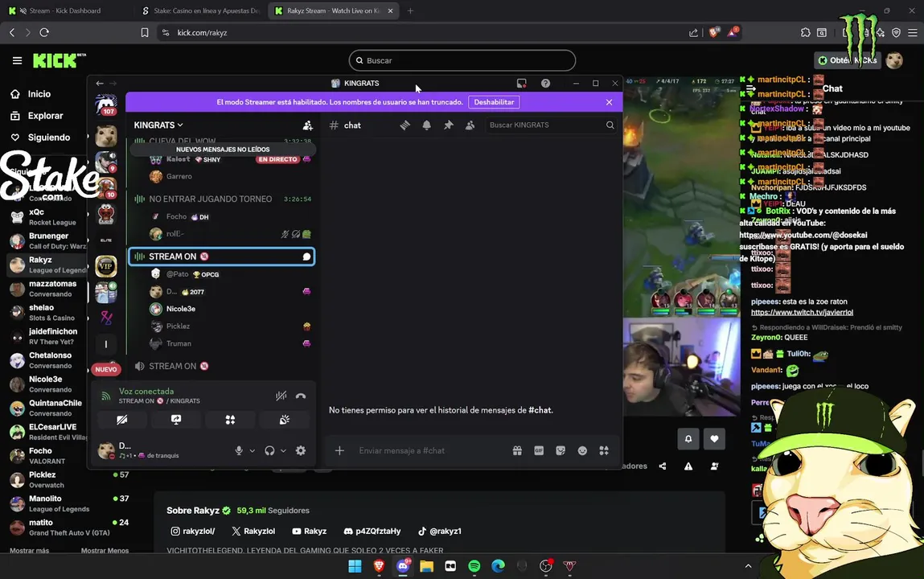Click Mostrar más under followed channels
The width and height of the screenshot is (924, 579).
30,551
